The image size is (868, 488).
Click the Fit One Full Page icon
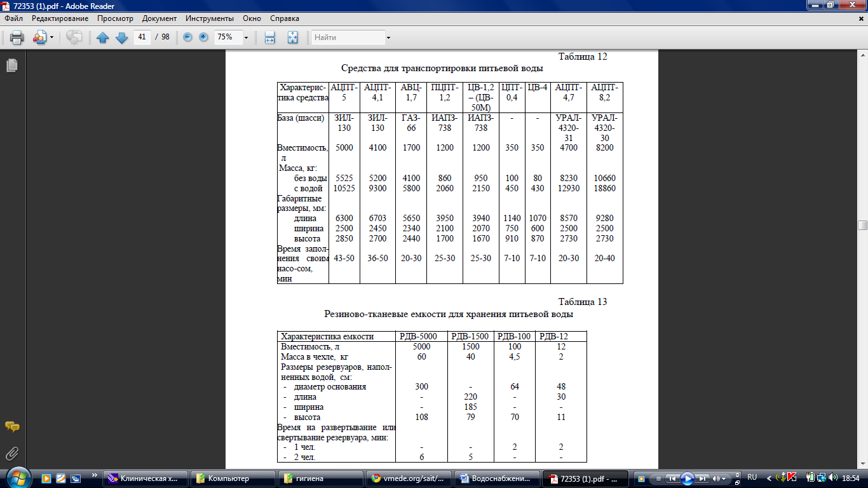292,37
